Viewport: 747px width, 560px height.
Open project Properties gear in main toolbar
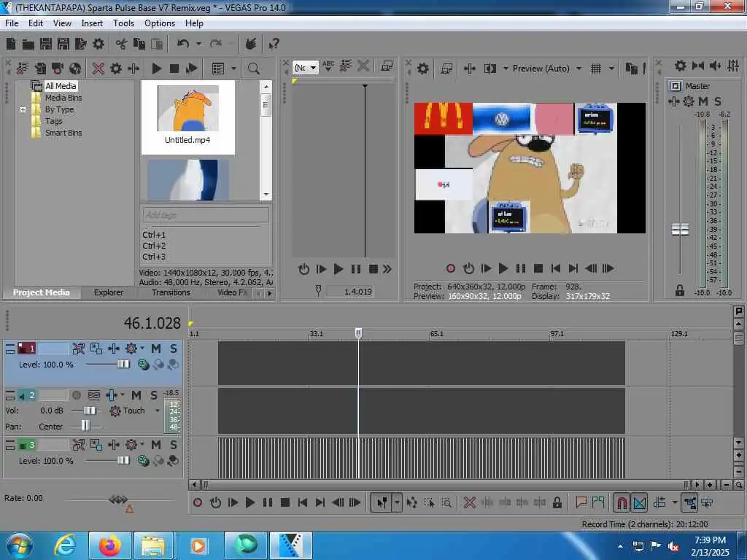click(x=98, y=44)
